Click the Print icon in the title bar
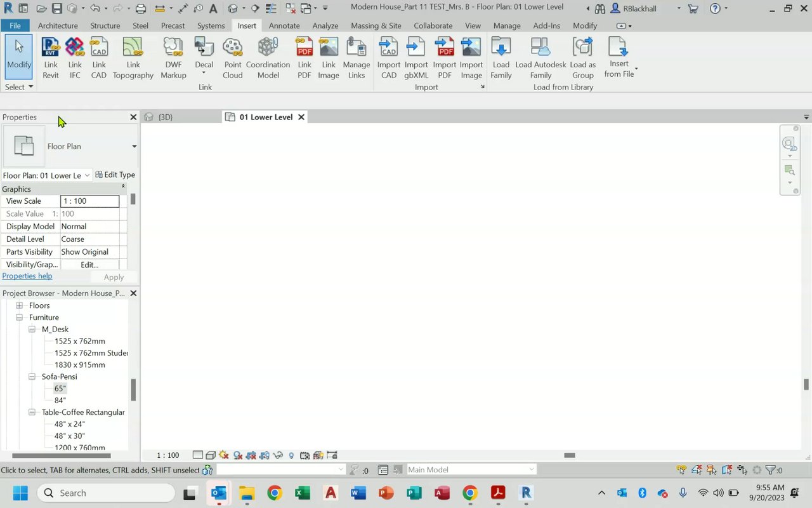The height and width of the screenshot is (508, 812). [x=141, y=8]
